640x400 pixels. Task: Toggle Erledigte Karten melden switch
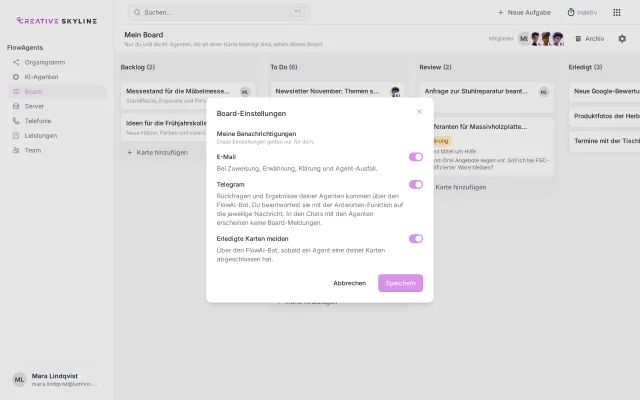pos(416,238)
